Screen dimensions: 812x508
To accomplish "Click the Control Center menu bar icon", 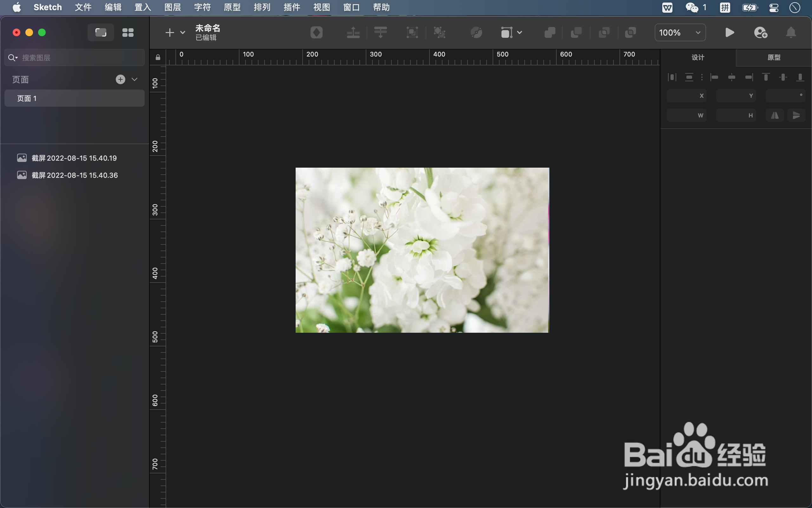I will click(774, 7).
